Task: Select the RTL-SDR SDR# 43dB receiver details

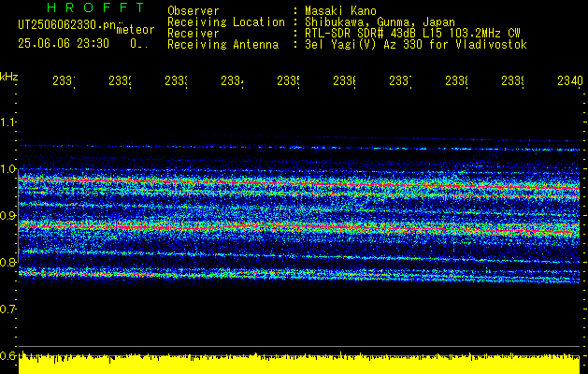Action: (412, 34)
